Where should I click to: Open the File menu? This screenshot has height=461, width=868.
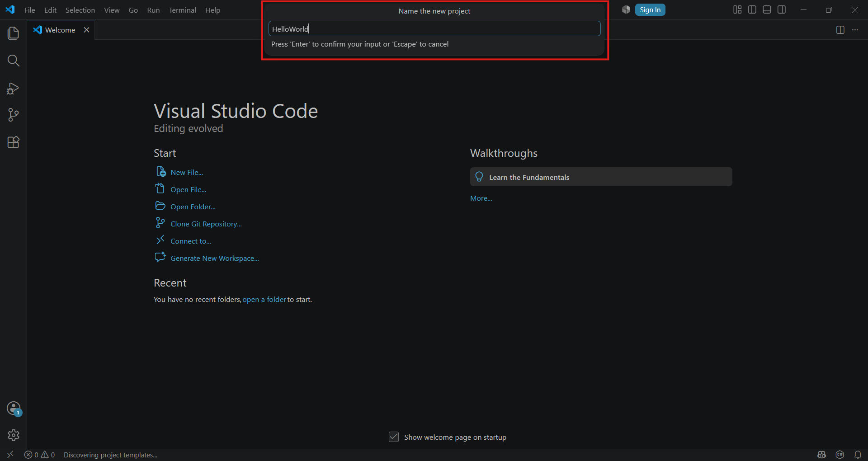[30, 10]
